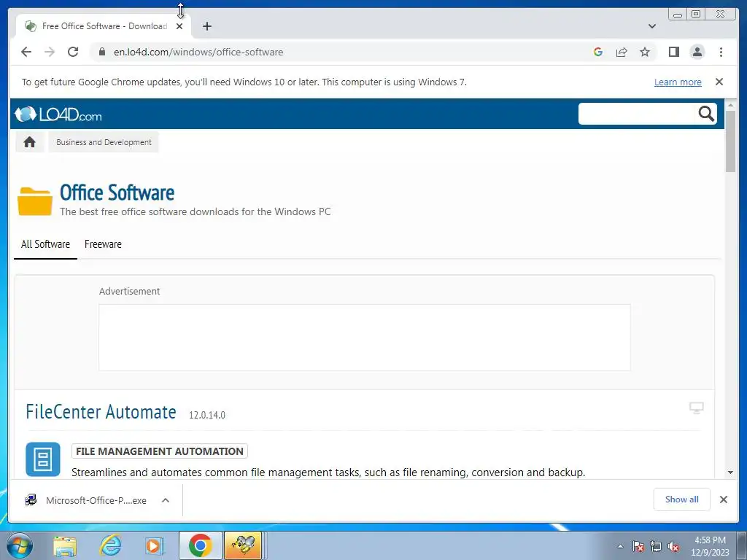Viewport: 747px width, 560px height.
Task: Click the Action Center flag icon
Action: (638, 546)
